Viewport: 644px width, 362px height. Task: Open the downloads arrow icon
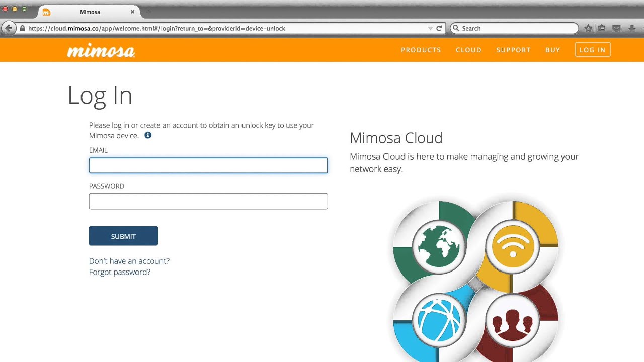click(x=632, y=29)
